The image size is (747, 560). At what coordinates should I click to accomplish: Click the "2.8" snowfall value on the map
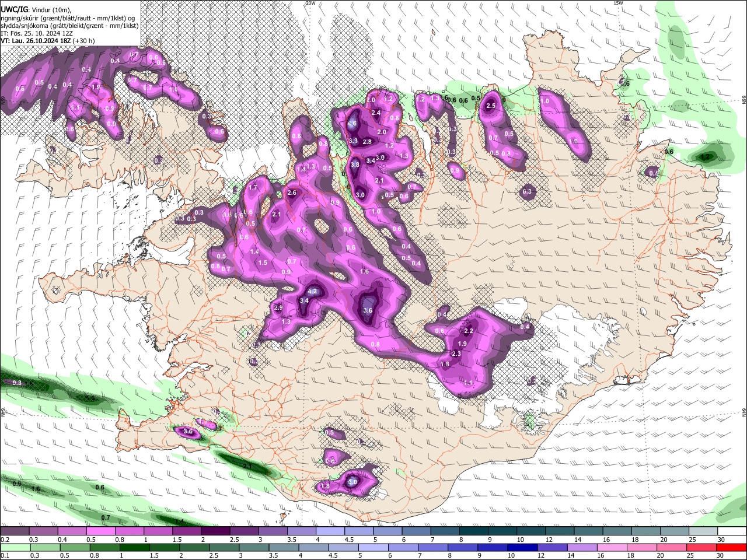(x=367, y=142)
